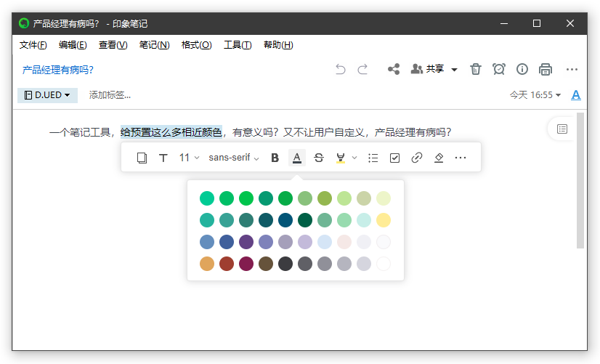Delete the note with trash icon
This screenshot has height=364, width=600.
point(476,69)
